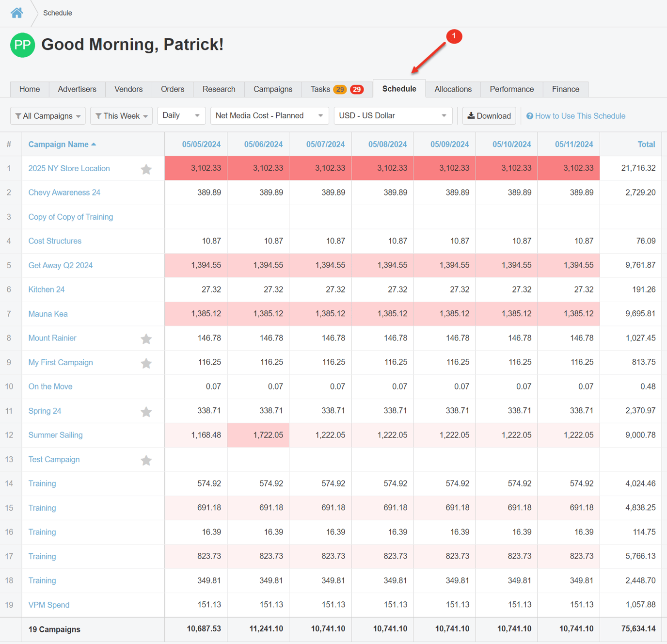The height and width of the screenshot is (644, 667).
Task: Click the home icon in breadcrumb
Action: [x=17, y=13]
